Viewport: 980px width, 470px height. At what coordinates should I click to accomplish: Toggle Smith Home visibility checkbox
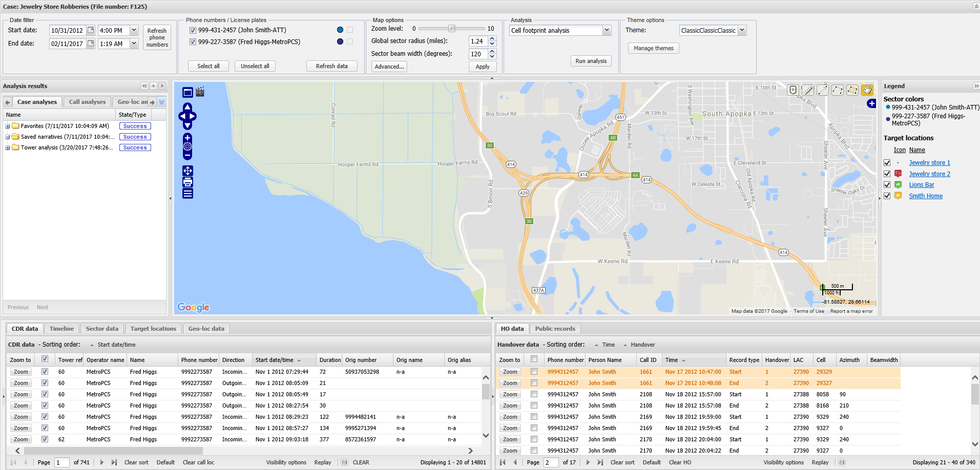pyautogui.click(x=887, y=196)
